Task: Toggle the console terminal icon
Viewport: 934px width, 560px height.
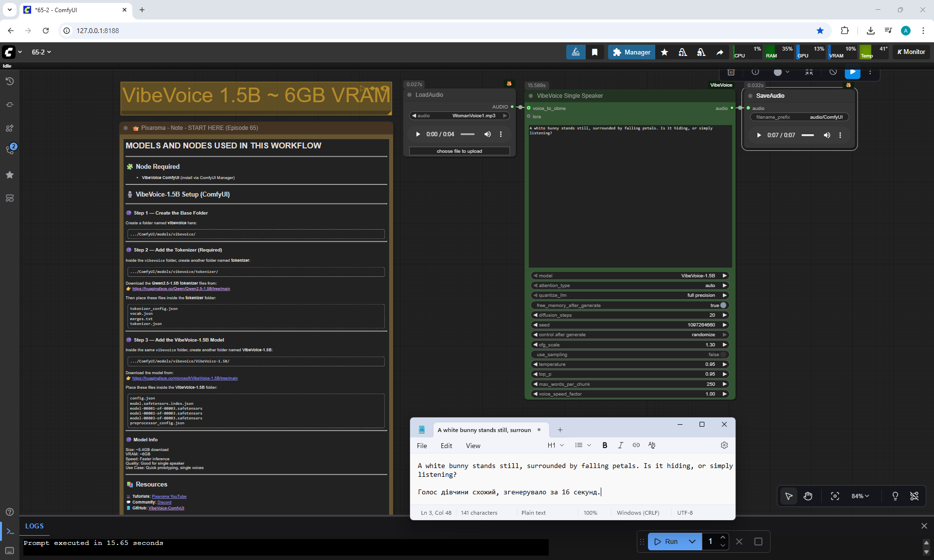Action: tap(10, 531)
